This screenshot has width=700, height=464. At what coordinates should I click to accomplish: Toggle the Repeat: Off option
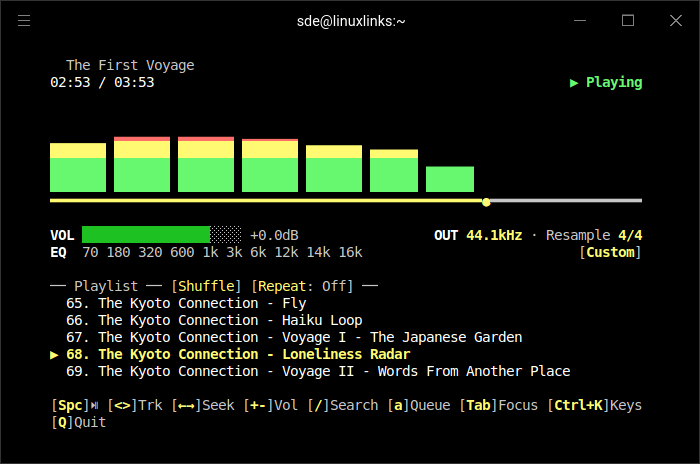pyautogui.click(x=302, y=286)
